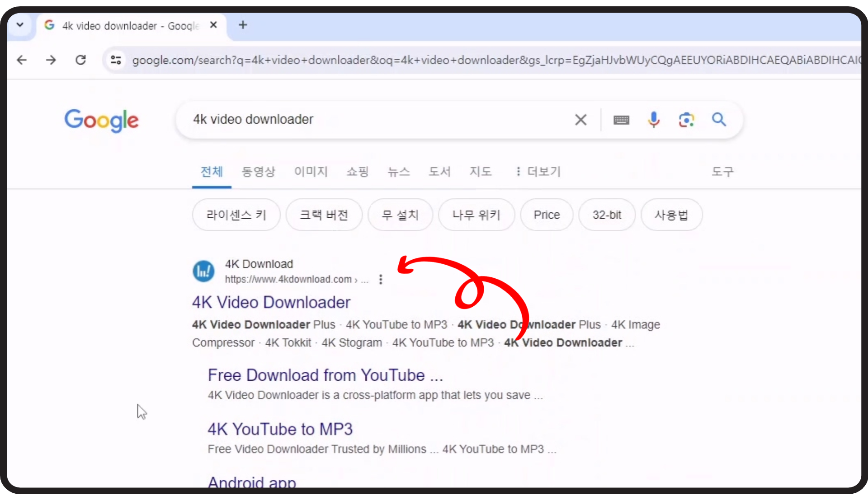This screenshot has height=496, width=868.
Task: Open a new tab with the plus button
Action: click(x=243, y=25)
